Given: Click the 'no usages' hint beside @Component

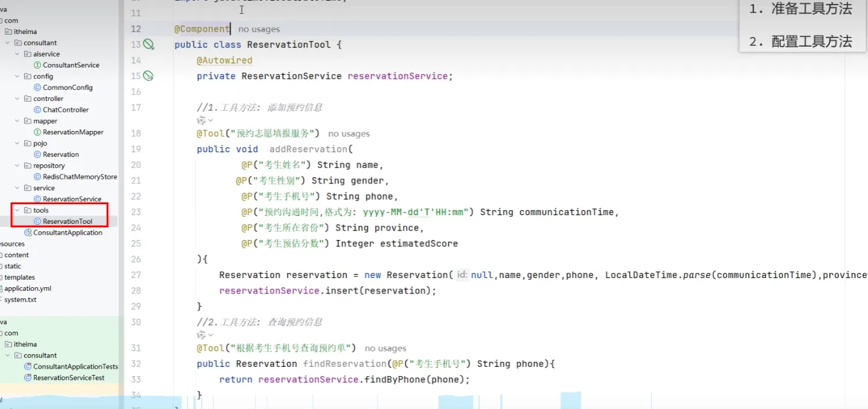Looking at the screenshot, I should point(259,29).
